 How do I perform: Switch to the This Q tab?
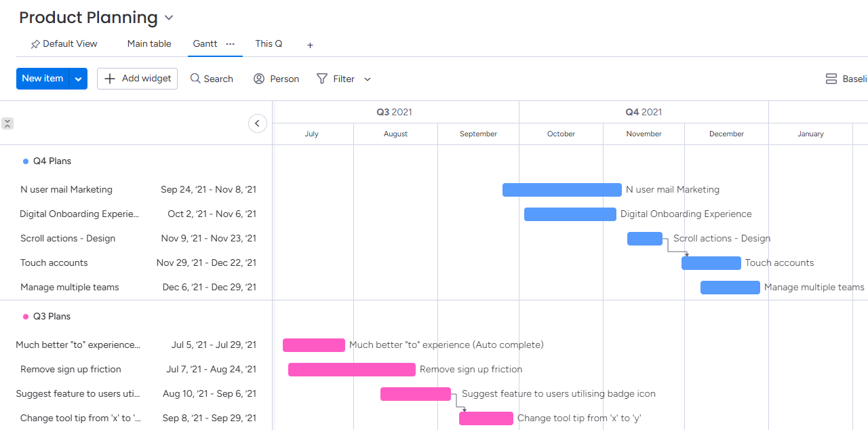[269, 43]
